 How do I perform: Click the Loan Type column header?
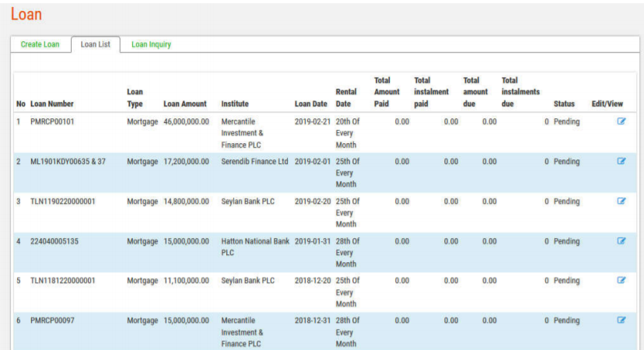[135, 98]
